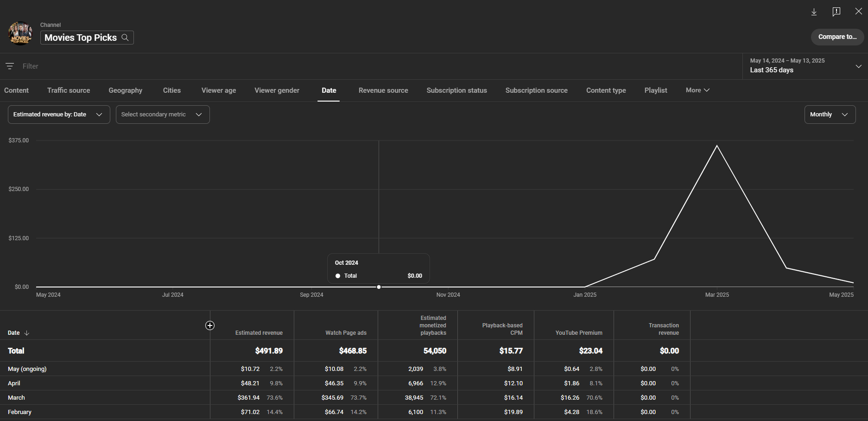
Task: Click the Movies Top Picks channel avatar
Action: [20, 33]
